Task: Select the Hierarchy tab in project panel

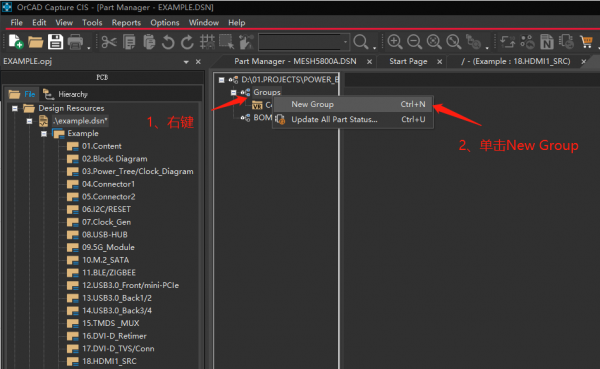Action: pos(65,94)
